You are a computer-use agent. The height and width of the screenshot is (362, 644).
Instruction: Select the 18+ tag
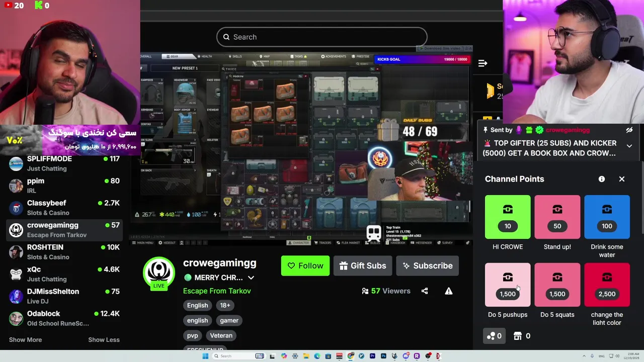(225, 305)
